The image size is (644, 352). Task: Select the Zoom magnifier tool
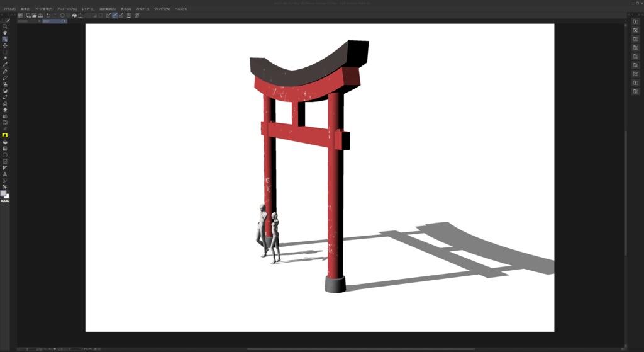(5, 26)
